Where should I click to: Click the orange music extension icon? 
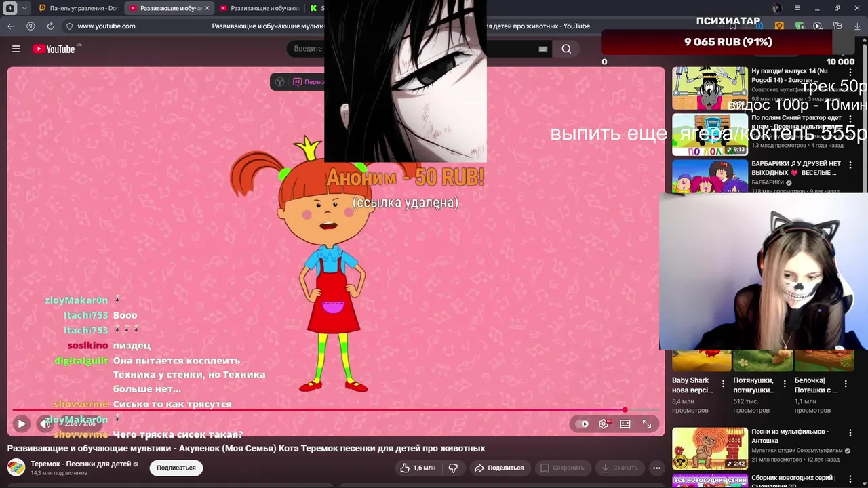[x=780, y=26]
